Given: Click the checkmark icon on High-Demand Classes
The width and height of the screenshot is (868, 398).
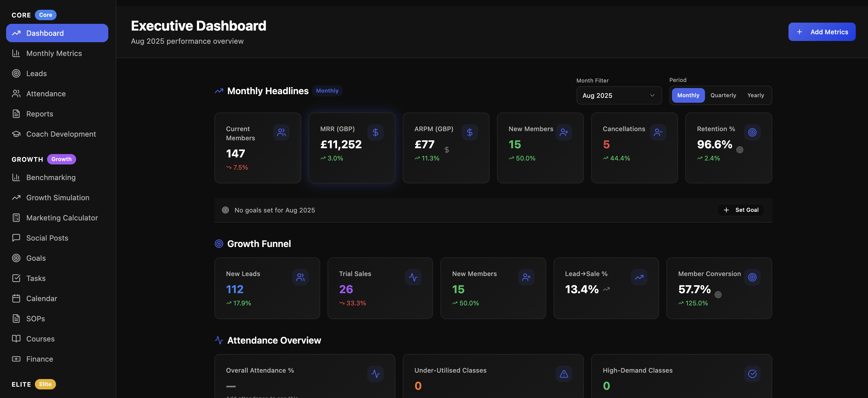Looking at the screenshot, I should point(752,374).
